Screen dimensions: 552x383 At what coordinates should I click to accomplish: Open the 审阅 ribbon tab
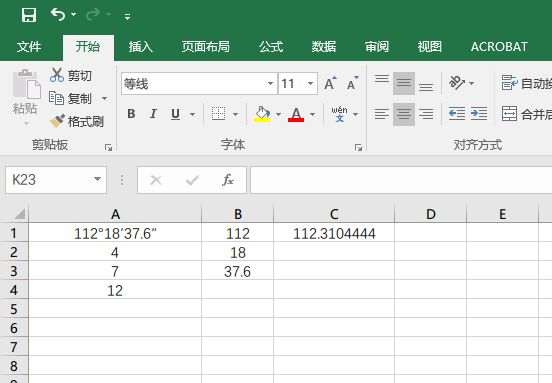[x=377, y=46]
